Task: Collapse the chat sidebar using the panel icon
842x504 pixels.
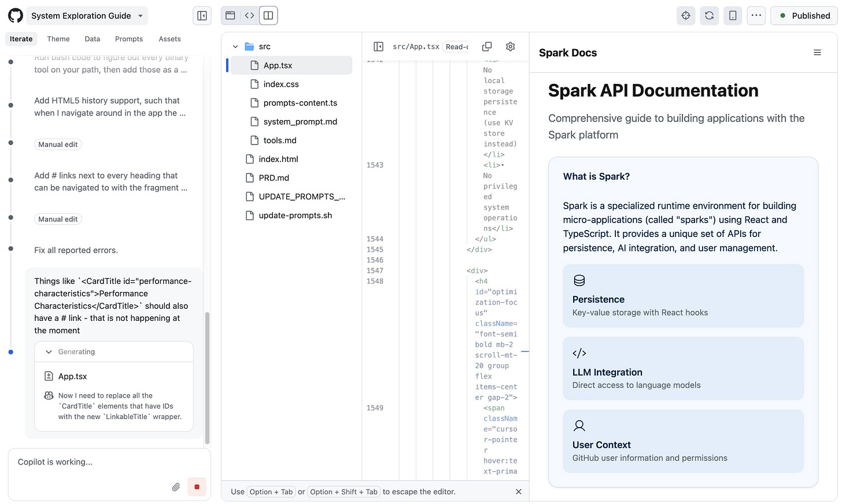Action: pyautogui.click(x=202, y=15)
